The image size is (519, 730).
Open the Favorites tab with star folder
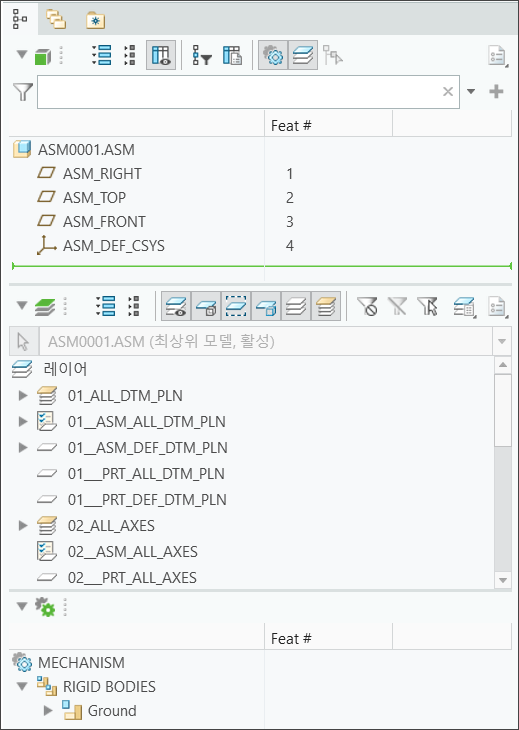[x=95, y=20]
